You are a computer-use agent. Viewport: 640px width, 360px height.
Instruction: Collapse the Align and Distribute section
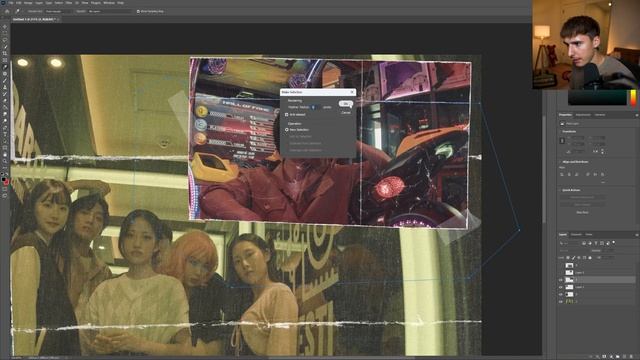(560, 162)
